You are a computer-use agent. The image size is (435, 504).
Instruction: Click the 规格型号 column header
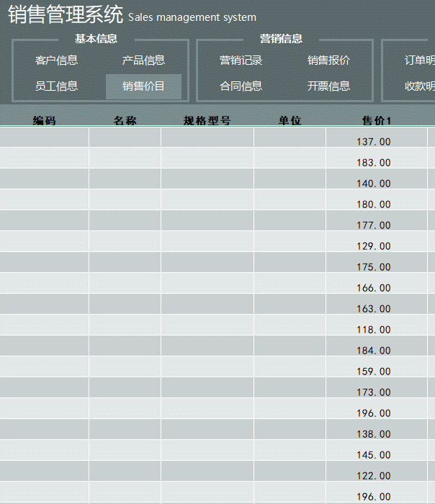[207, 120]
